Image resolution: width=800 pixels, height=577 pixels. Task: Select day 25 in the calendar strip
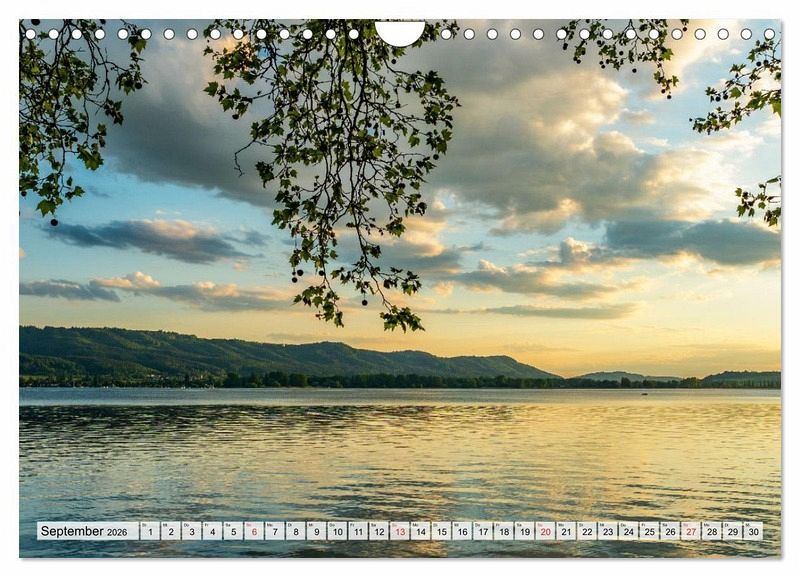tap(650, 531)
